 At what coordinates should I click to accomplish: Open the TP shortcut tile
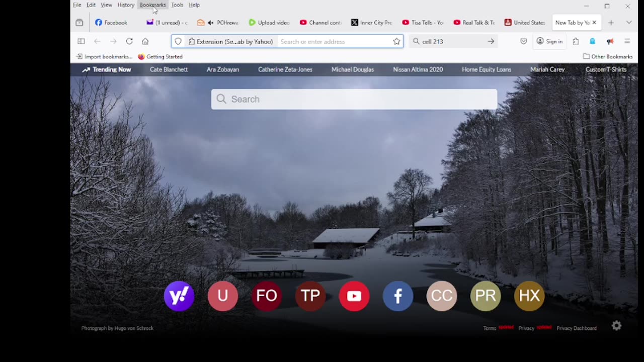(310, 296)
